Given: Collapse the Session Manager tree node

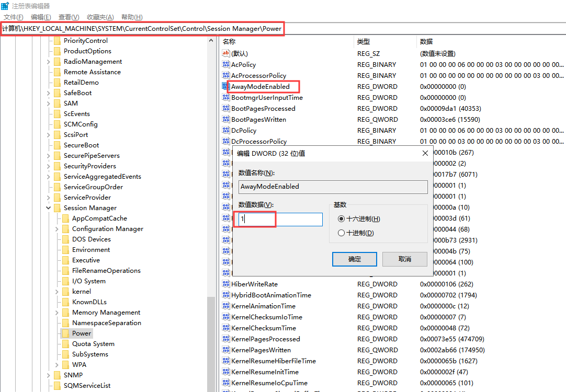Looking at the screenshot, I should [48, 207].
